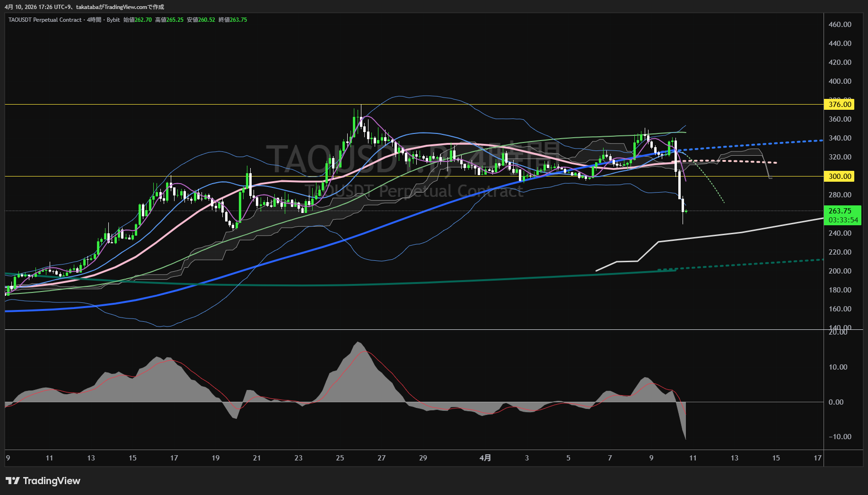
Task: Click the 4時間 timeframe label in header
Action: [94, 20]
